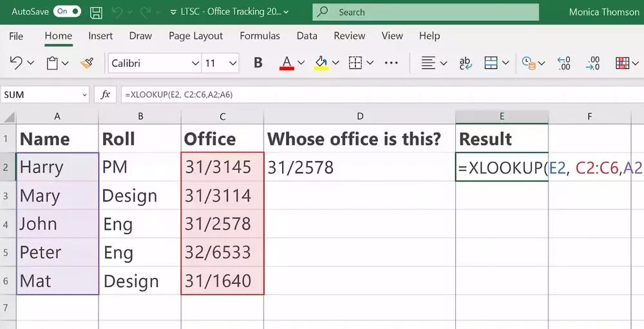Click the Borders icon
Screen dimensions: 644x329
tap(355, 63)
